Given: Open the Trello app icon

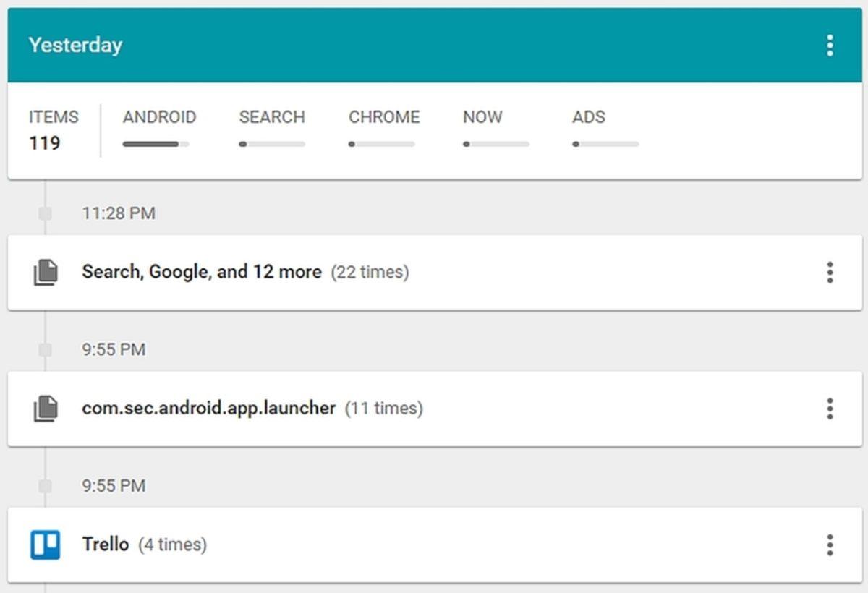Looking at the screenshot, I should tap(45, 544).
